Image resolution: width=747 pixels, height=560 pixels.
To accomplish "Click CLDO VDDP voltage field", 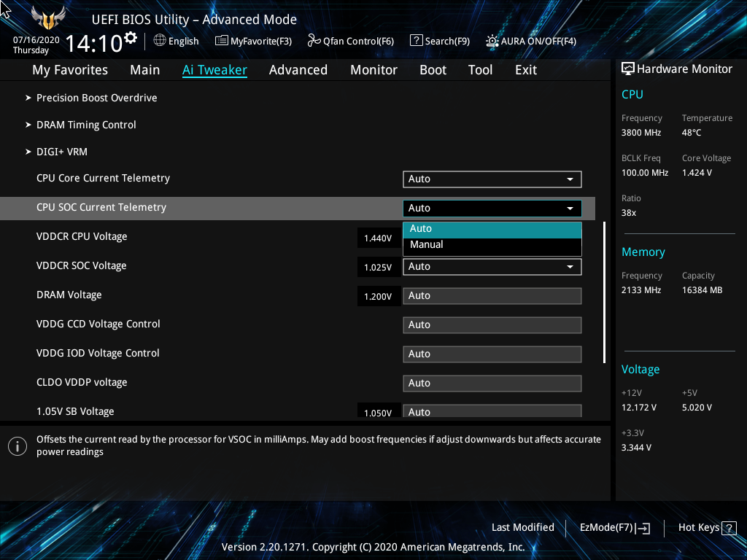I will pos(492,384).
